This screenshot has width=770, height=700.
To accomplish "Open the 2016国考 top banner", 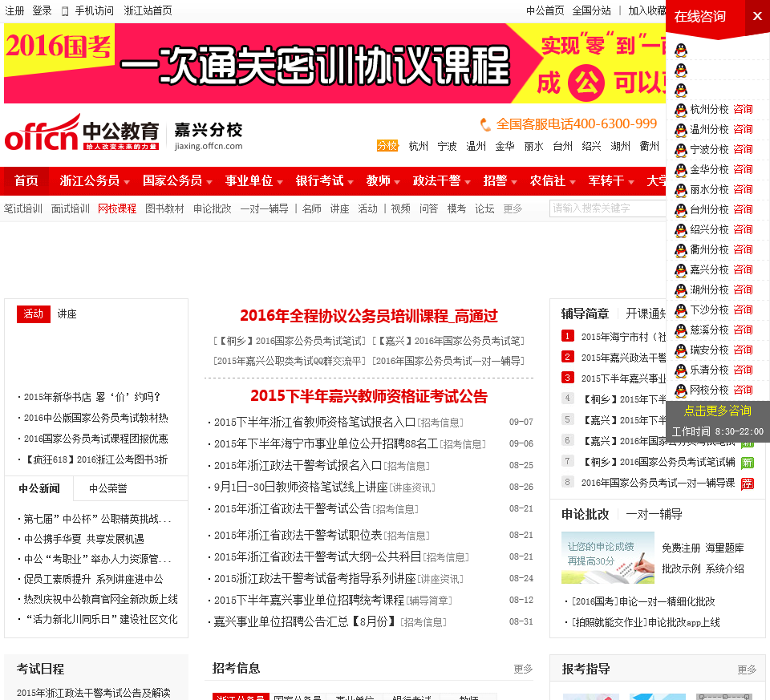I will tap(335, 63).
